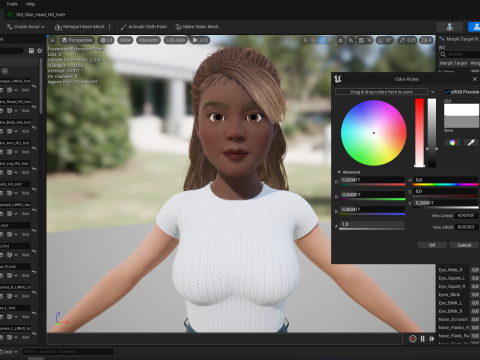
Task: Click Cancel in Color Picker
Action: [x=464, y=245]
